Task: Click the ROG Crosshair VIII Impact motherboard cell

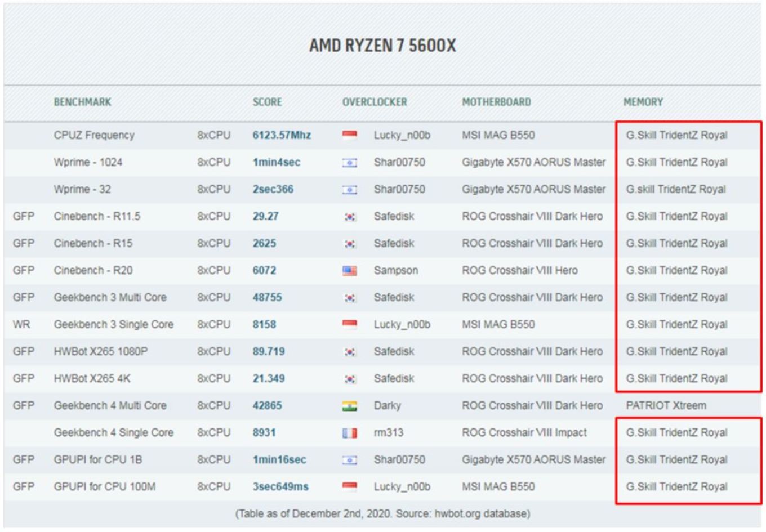Action: pyautogui.click(x=524, y=432)
